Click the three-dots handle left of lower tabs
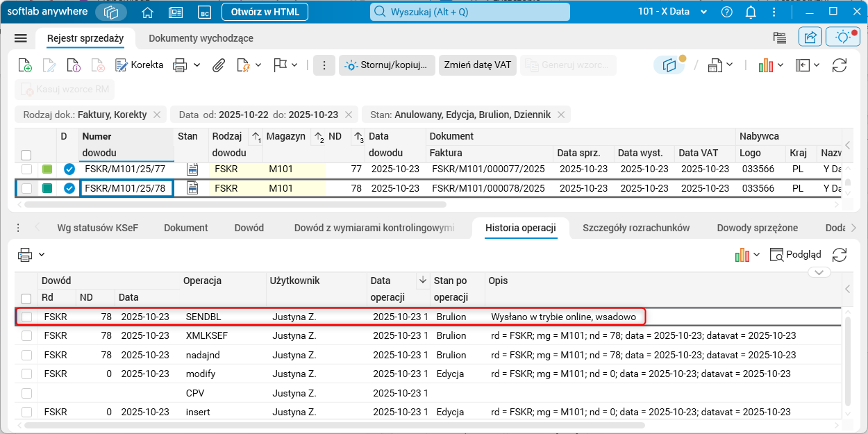The height and width of the screenshot is (434, 868). [x=18, y=228]
